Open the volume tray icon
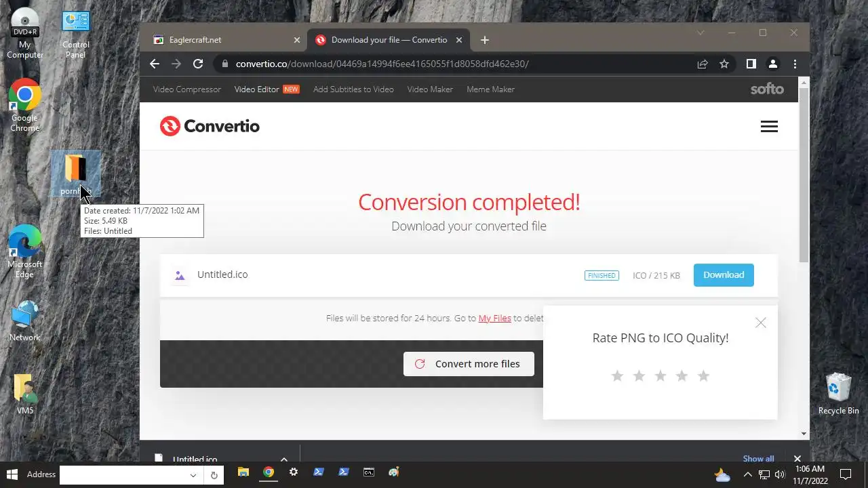The height and width of the screenshot is (488, 868). coord(780,474)
